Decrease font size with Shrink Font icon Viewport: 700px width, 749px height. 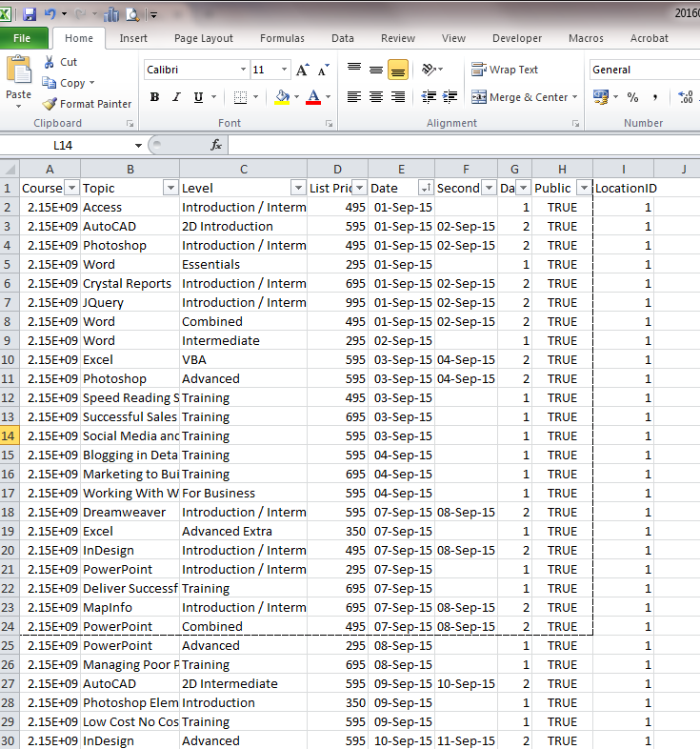[323, 70]
